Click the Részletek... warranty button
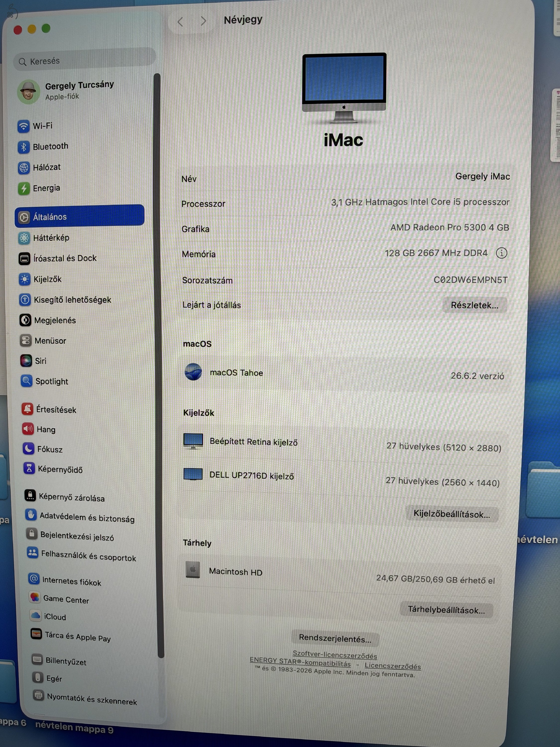This screenshot has height=747, width=560. 474,305
